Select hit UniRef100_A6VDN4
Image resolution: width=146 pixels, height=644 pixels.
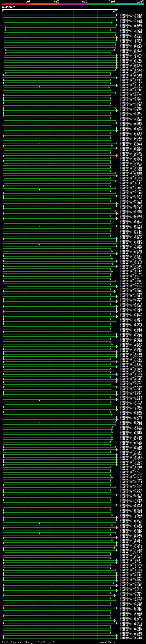click(131, 387)
